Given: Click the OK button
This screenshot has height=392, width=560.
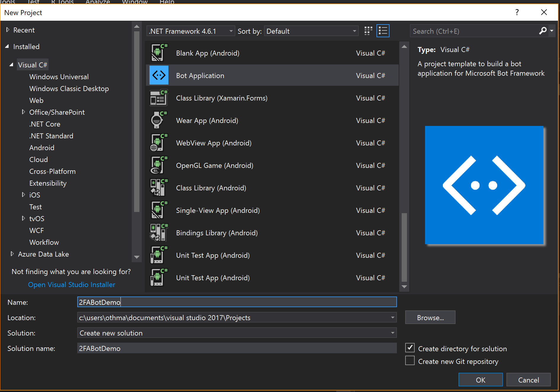Looking at the screenshot, I should tap(480, 380).
